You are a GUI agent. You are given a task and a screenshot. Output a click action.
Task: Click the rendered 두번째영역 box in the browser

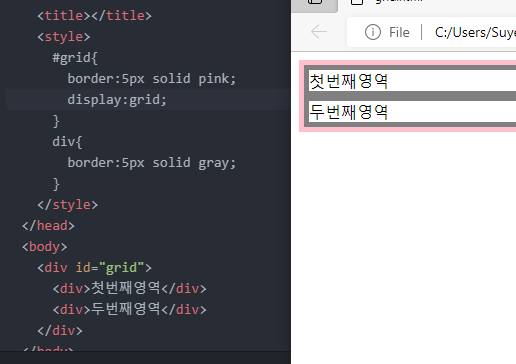coord(411,111)
